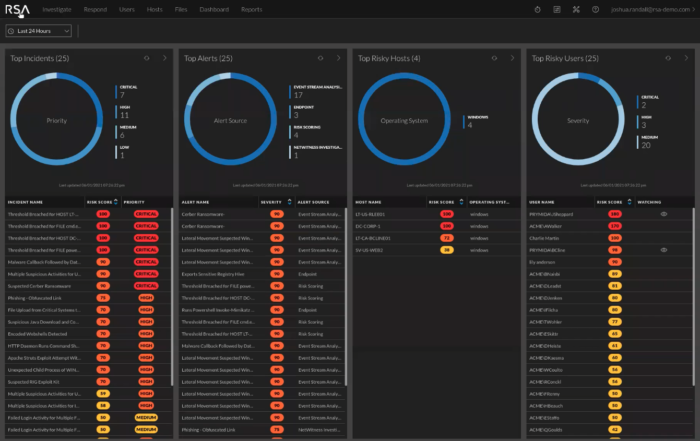Click the Top Risky Hosts panel settings icon
Screen dimensions: 700x441
494,58
